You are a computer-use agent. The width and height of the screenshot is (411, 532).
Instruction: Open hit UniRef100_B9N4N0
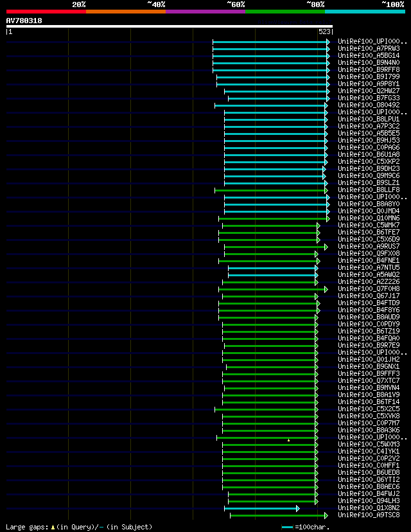369,63
